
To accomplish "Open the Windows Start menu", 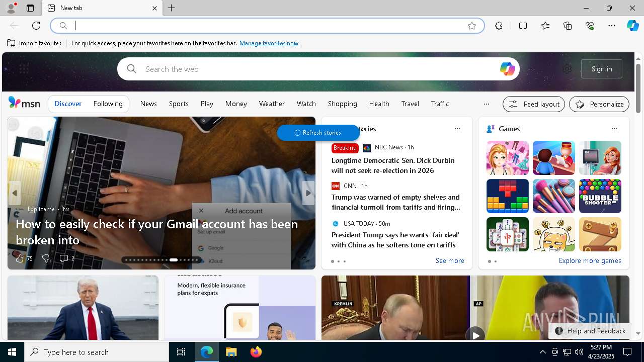I will coord(12,352).
